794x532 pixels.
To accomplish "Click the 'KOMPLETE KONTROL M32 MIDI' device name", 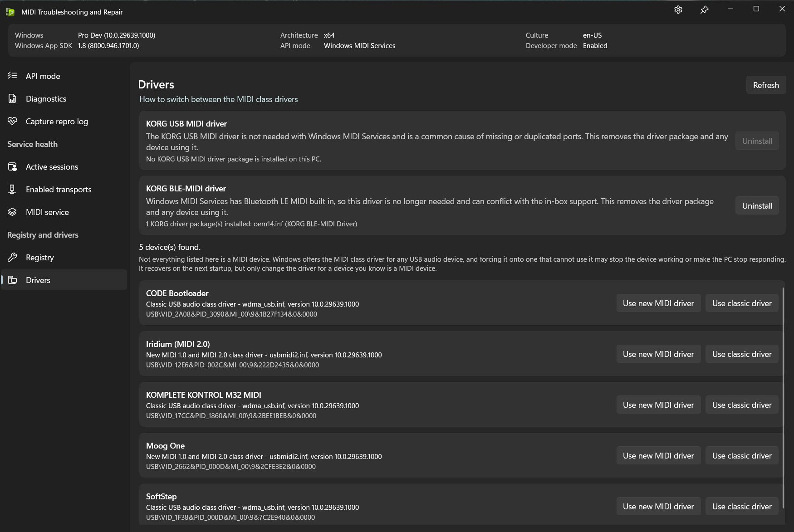I will pos(204,395).
